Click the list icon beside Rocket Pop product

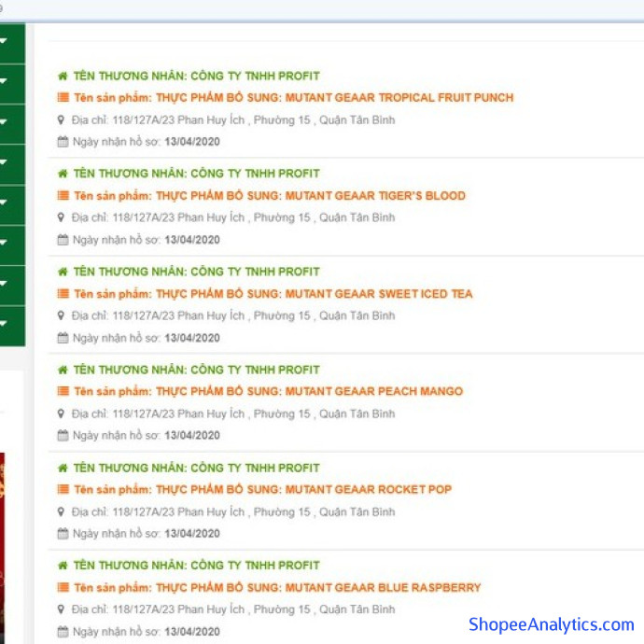pyautogui.click(x=63, y=490)
